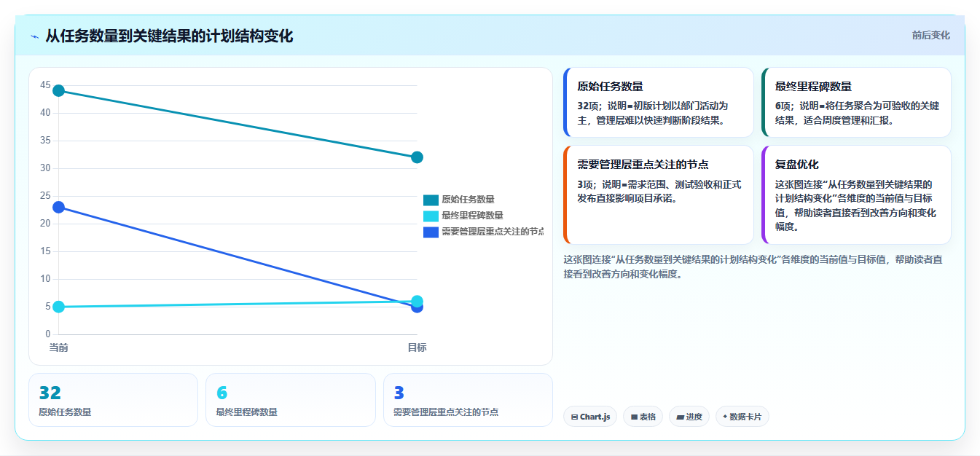The image size is (980, 456).
Task: Click the cyan 最终里程碑数量 point at 当前
Action: [x=59, y=307]
